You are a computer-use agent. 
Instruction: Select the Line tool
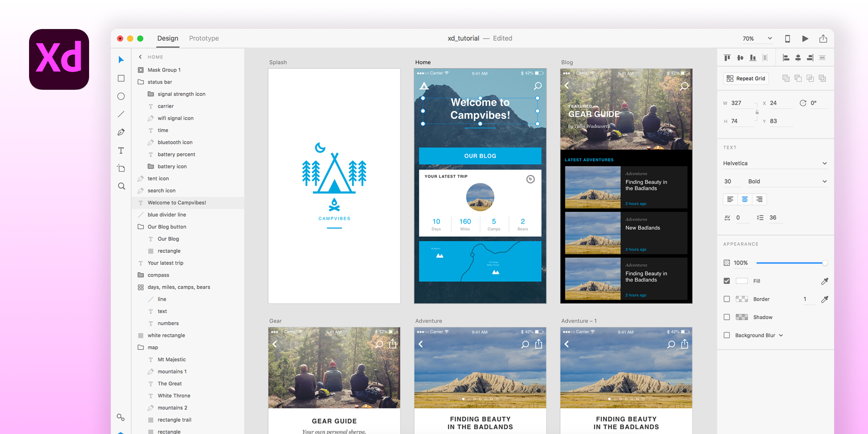[x=121, y=114]
